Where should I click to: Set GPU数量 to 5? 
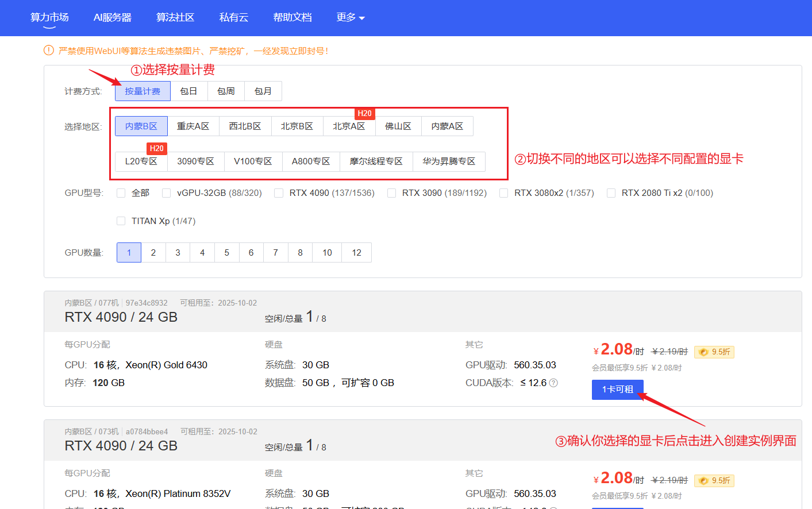(227, 253)
